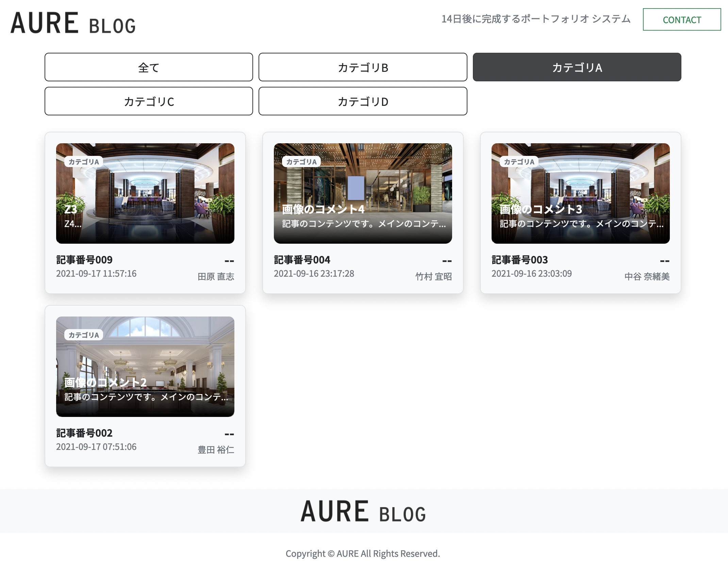Click the AURE BLOG header logo
Screen dimensions: 728x567
coord(73,23)
